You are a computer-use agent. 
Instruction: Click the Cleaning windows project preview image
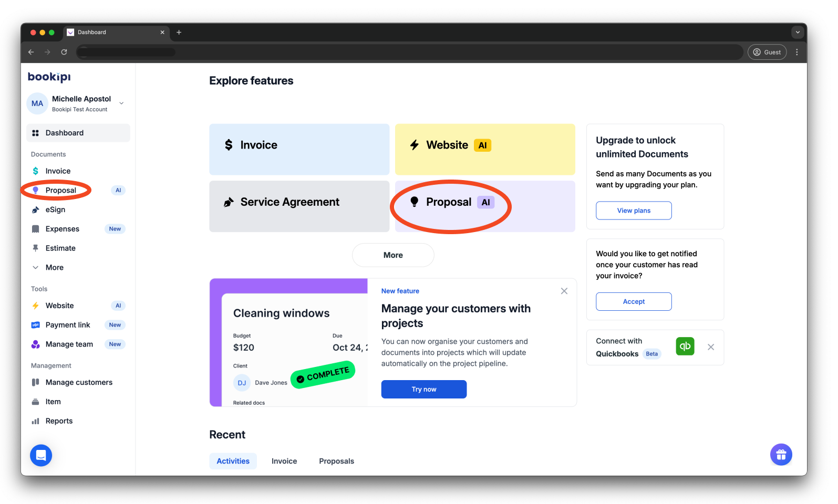289,342
